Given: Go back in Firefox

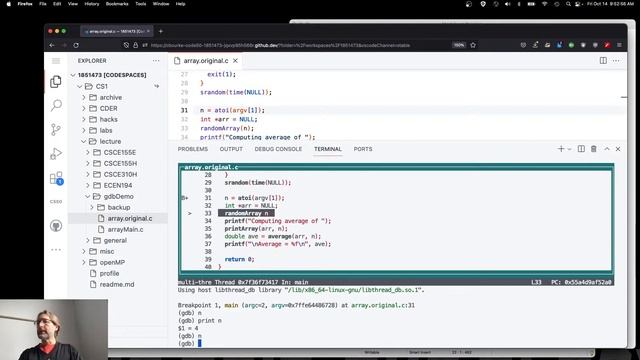Looking at the screenshot, I should point(52,45).
